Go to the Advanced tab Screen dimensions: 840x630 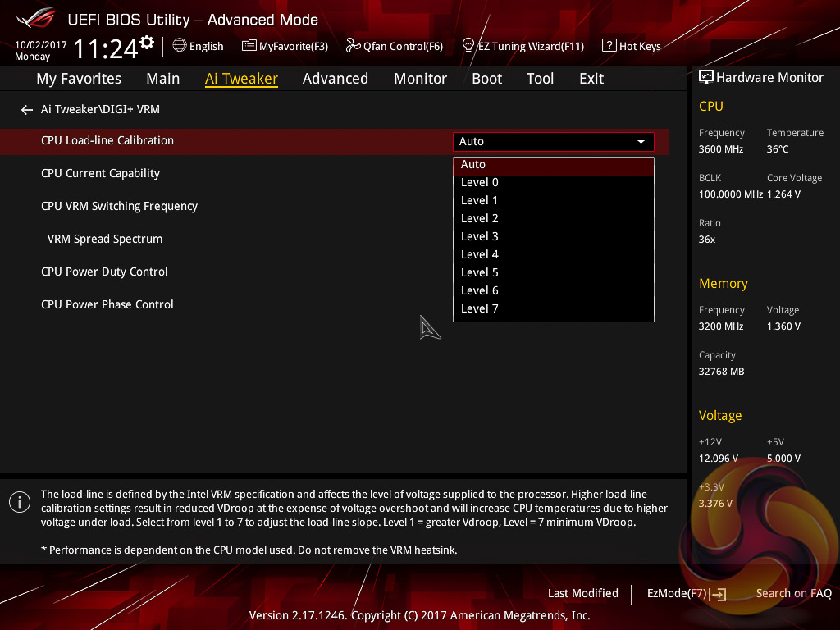pyautogui.click(x=336, y=79)
